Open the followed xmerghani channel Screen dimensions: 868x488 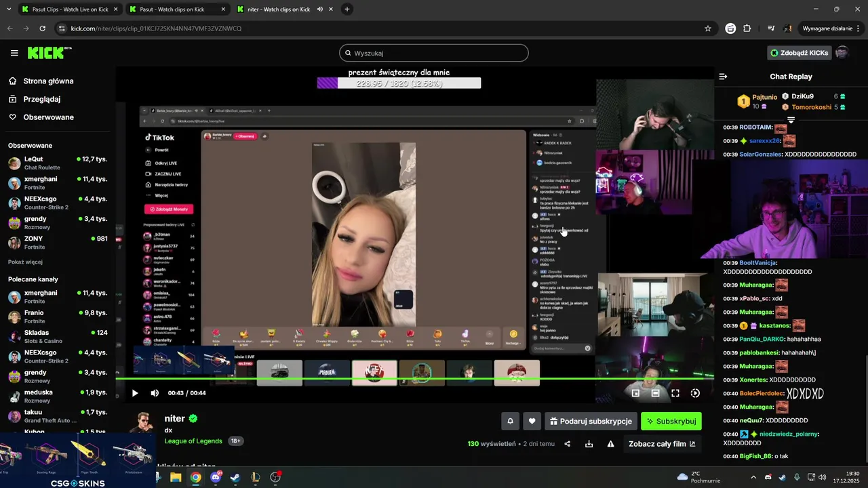coord(58,183)
